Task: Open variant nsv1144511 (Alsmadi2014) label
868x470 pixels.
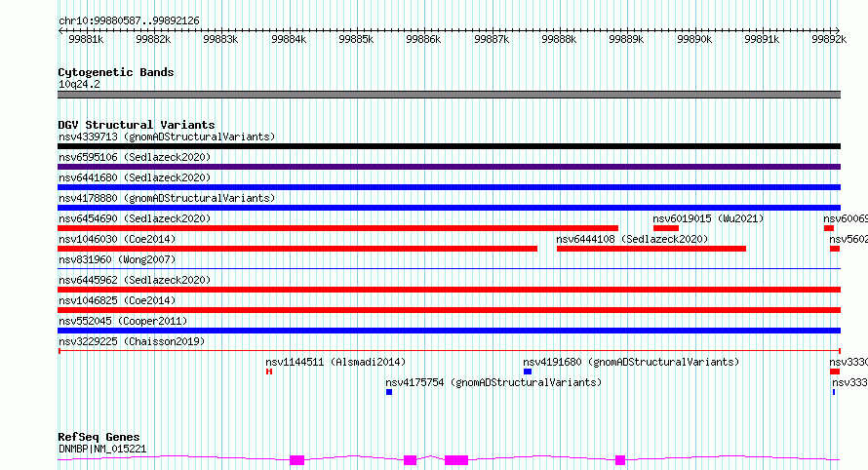Action: 335,362
